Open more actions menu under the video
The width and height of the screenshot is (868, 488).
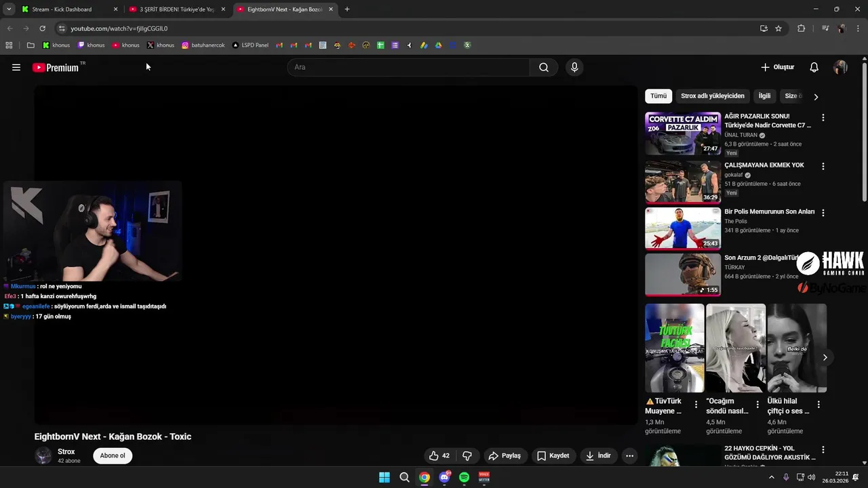(629, 455)
